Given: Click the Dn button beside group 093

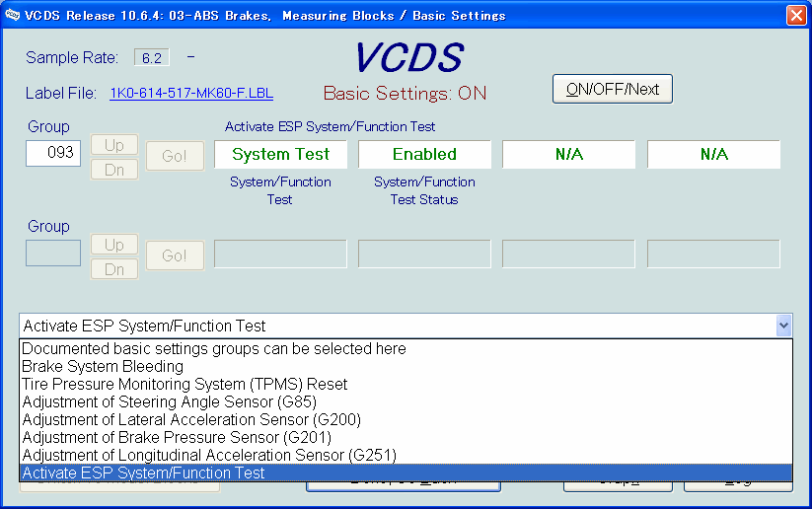Looking at the screenshot, I should click(114, 170).
